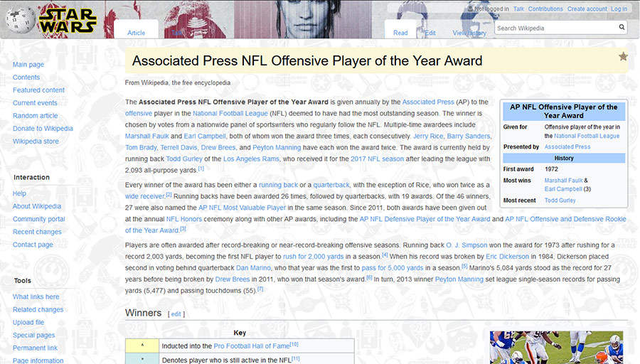Select the Read tab

(400, 33)
